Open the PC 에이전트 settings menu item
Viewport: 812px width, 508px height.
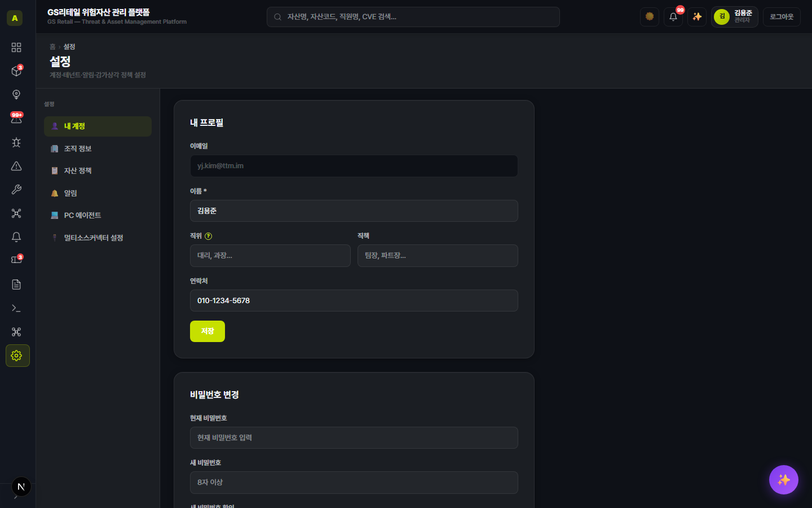coord(98,215)
